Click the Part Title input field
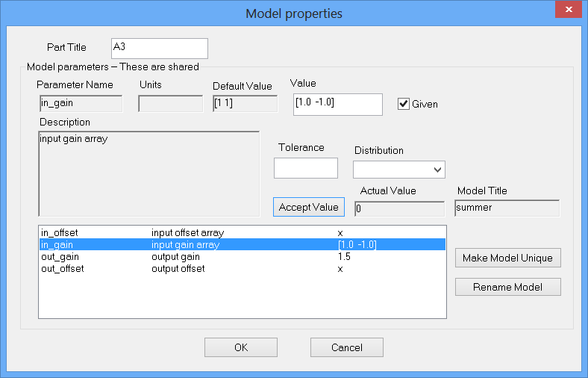Screen dimensions: 588x378 click(x=159, y=48)
